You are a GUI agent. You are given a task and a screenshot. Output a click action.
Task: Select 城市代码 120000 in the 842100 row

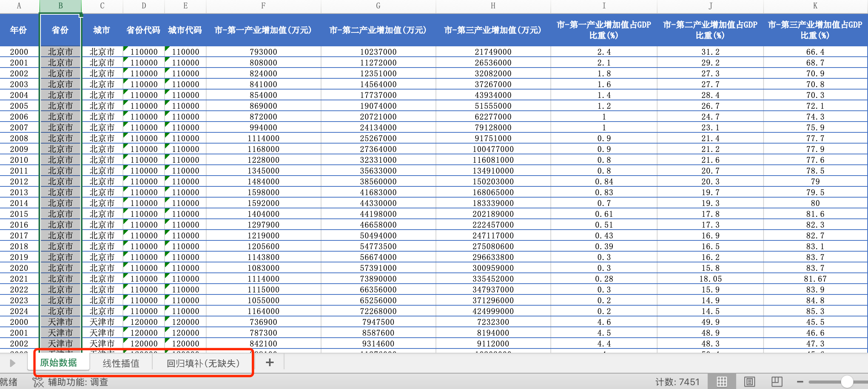pyautogui.click(x=185, y=343)
